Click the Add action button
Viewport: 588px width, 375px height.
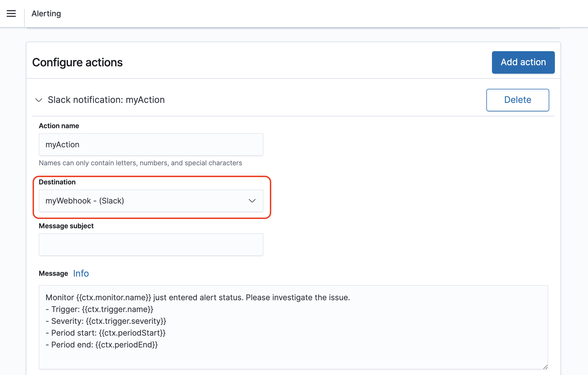coord(523,62)
